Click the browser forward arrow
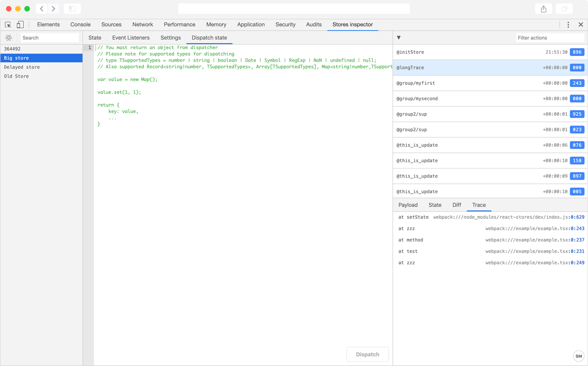This screenshot has width=588, height=366. coord(53,9)
